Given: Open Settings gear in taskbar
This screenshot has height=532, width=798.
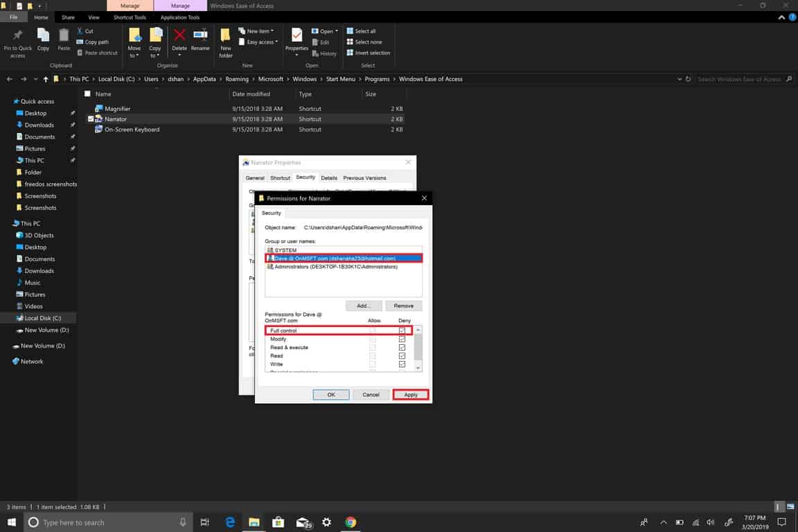Looking at the screenshot, I should [326, 522].
